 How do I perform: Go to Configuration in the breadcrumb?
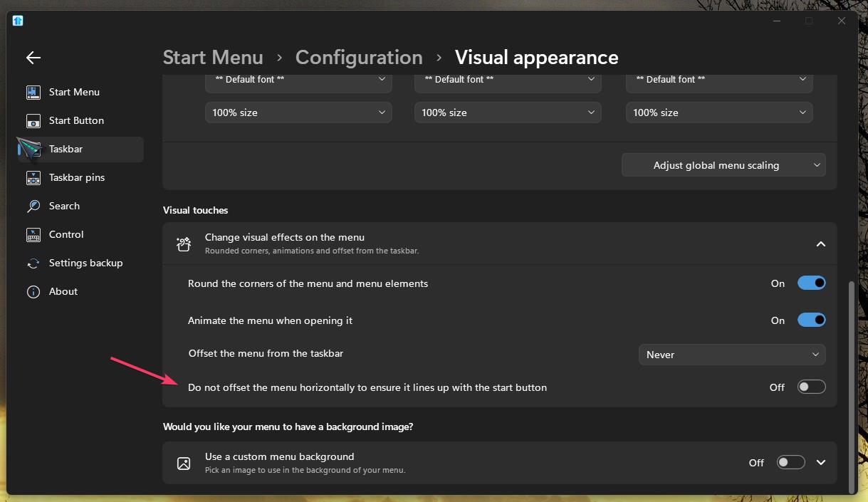click(359, 58)
